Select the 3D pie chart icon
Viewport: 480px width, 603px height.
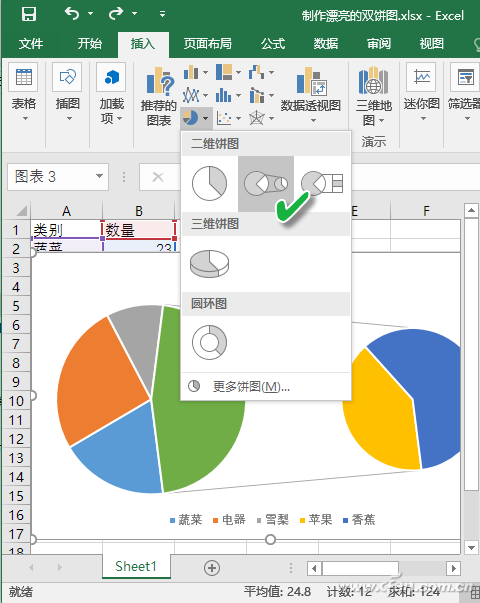tap(210, 263)
